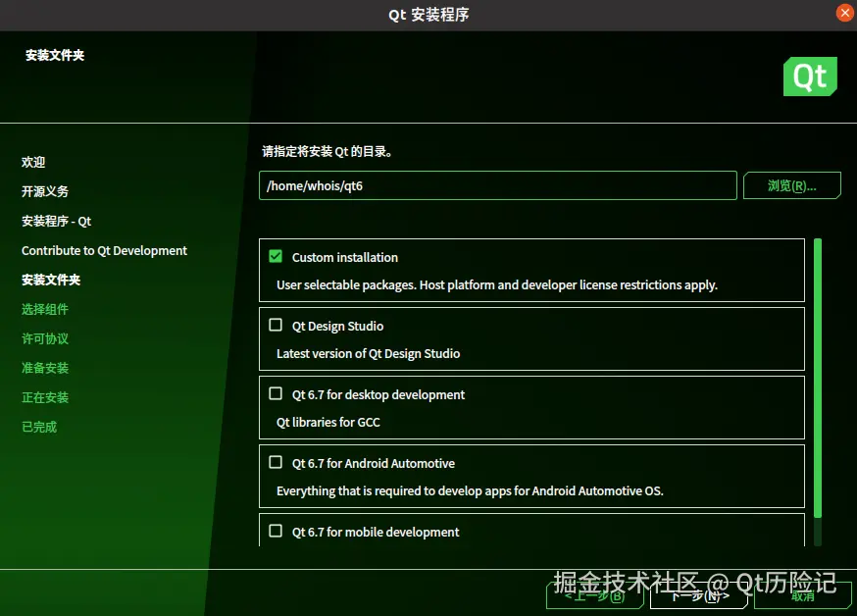
Task: Focus the /home/whois/qt6 install path field
Action: point(498,185)
